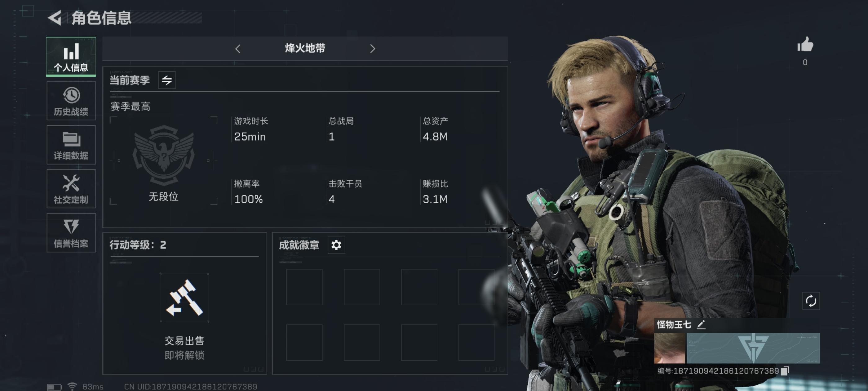Image resolution: width=868 pixels, height=391 pixels.
Task: Click the player avatar portrait
Action: click(x=670, y=348)
